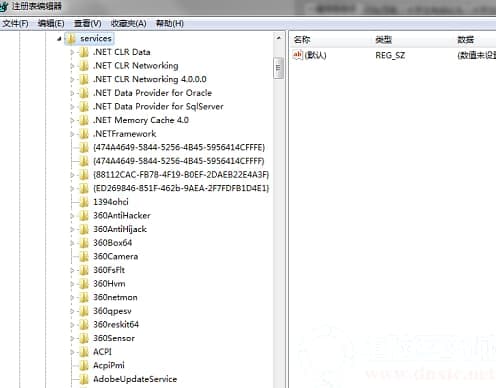Select the 360qpesv key label
Image resolution: width=496 pixels, height=388 pixels.
(112, 311)
